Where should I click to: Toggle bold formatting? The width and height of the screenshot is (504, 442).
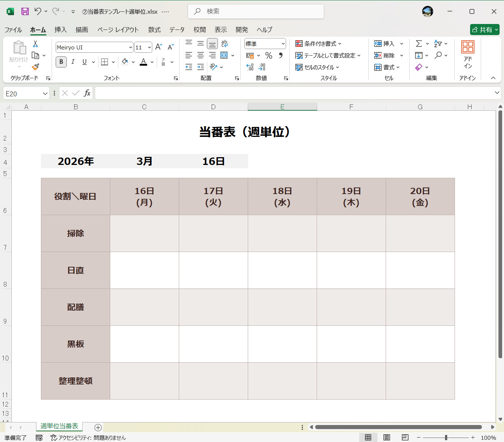(61, 62)
